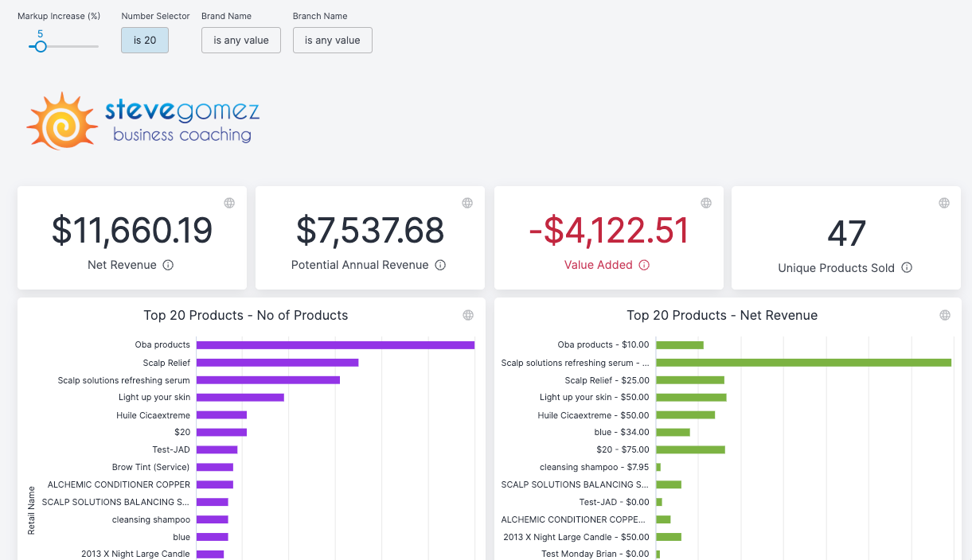Image resolution: width=972 pixels, height=560 pixels.
Task: Click the Steve Gomez business coaching logo
Action: pos(143,121)
